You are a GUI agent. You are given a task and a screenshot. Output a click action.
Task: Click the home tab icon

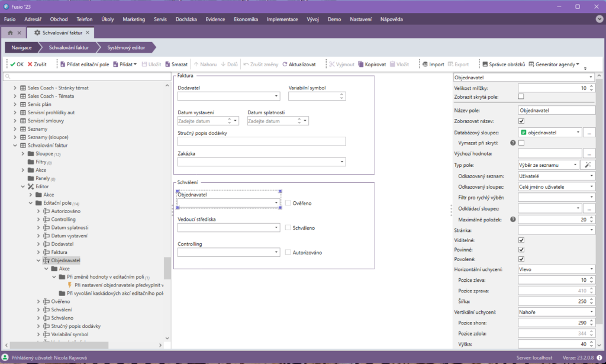click(10, 33)
